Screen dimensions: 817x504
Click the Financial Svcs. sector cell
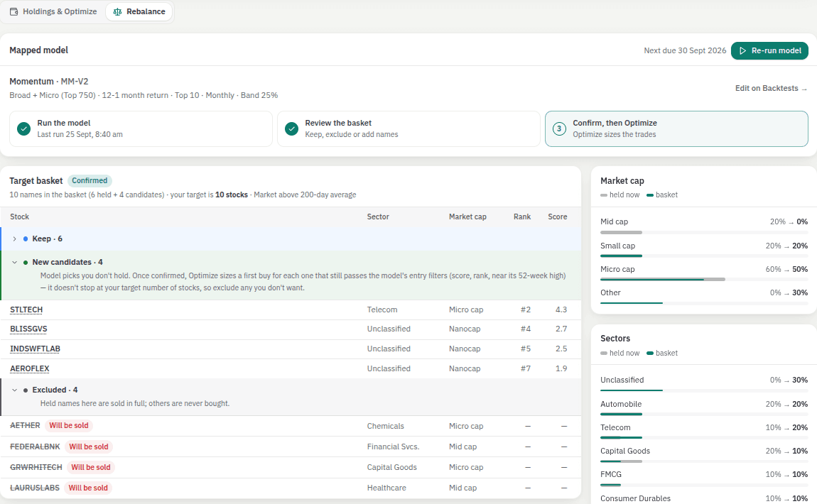pyautogui.click(x=393, y=447)
